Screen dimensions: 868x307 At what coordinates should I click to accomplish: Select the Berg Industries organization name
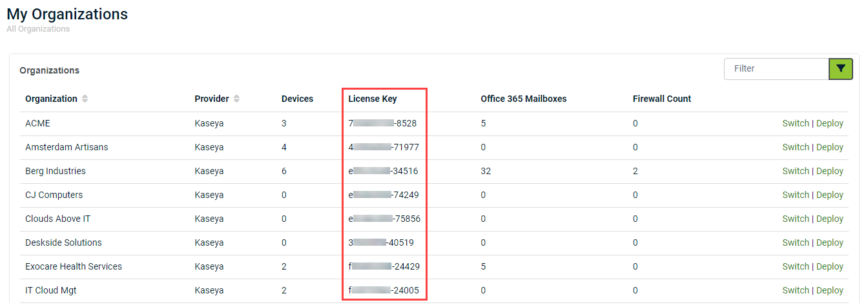(x=56, y=171)
